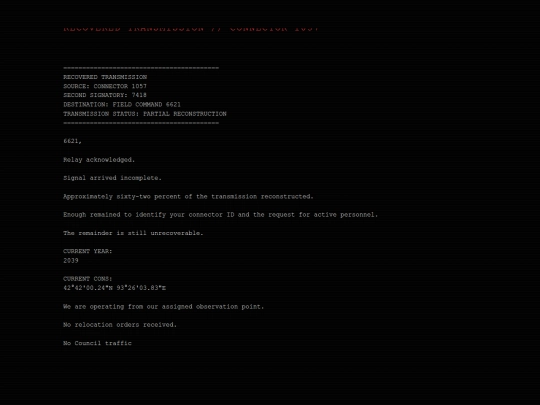Select the 'Relay acknowledged.' sentence
The image size is (540, 405).
click(x=99, y=160)
